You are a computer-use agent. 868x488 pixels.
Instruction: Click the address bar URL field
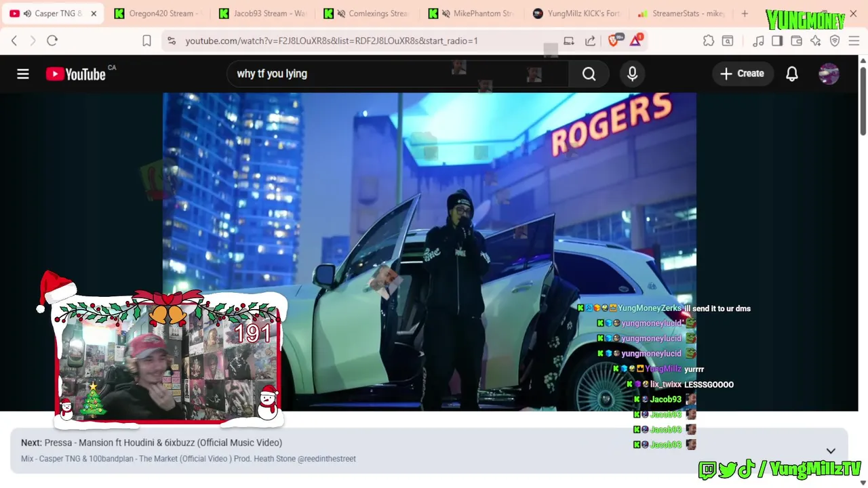(x=331, y=41)
